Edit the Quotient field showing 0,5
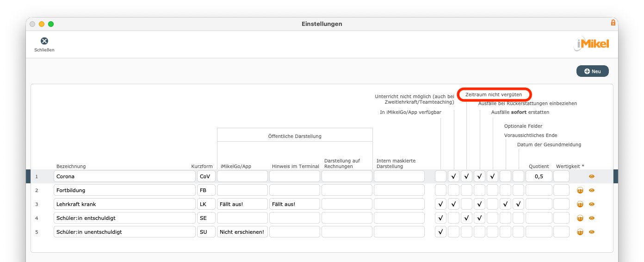This screenshot has height=262, width=644. click(539, 176)
